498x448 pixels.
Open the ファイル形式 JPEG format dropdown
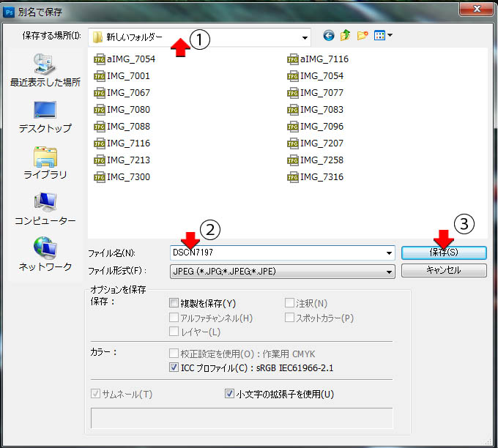pos(389,271)
